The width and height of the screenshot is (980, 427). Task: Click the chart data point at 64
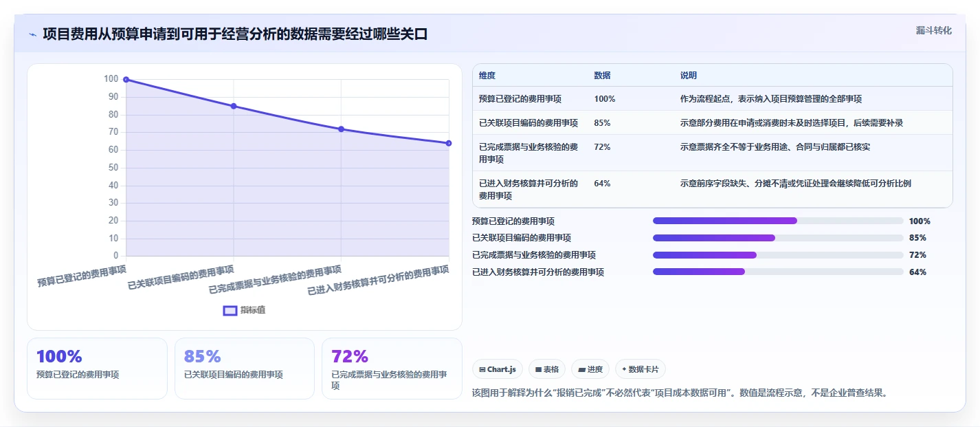click(x=449, y=143)
